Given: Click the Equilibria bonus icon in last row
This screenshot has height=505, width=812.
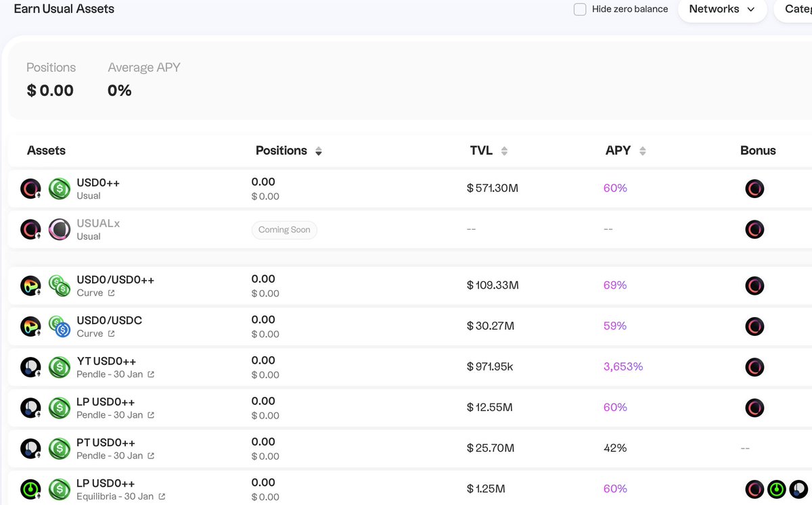Looking at the screenshot, I should coord(776,489).
